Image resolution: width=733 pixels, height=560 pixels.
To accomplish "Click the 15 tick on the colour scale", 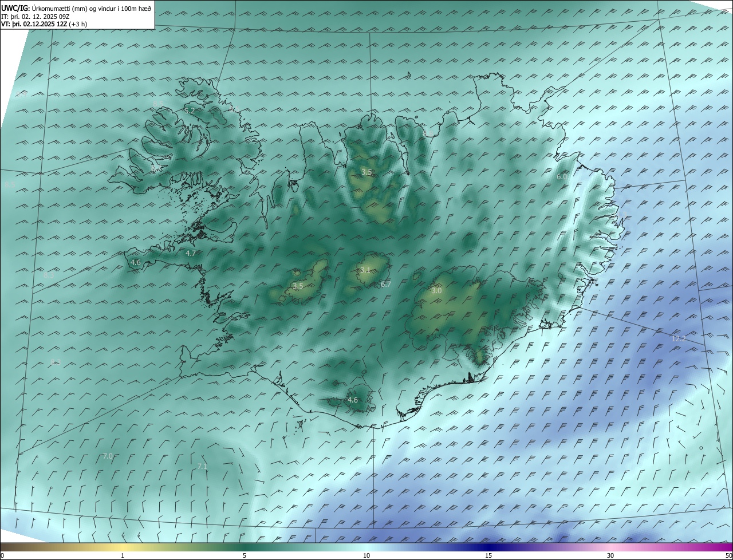I will (488, 555).
